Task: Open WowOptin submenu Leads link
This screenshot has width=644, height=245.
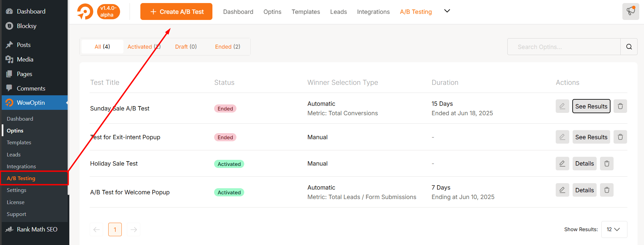Action: pos(14,154)
